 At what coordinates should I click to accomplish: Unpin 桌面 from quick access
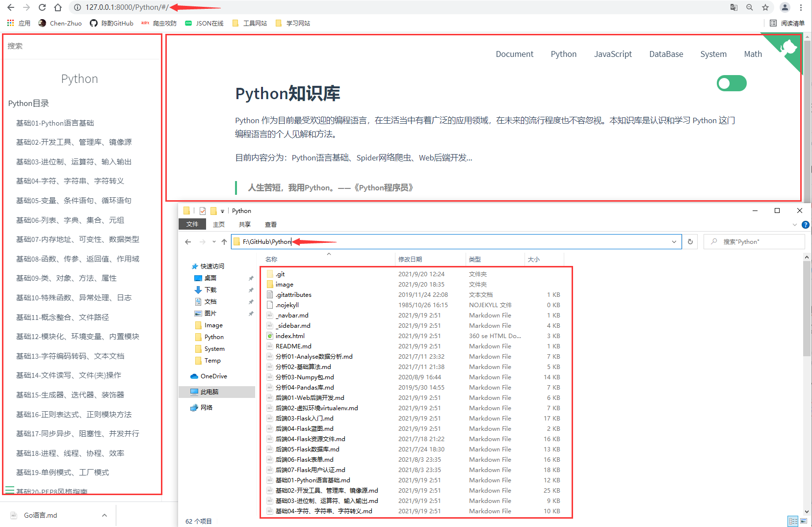251,278
